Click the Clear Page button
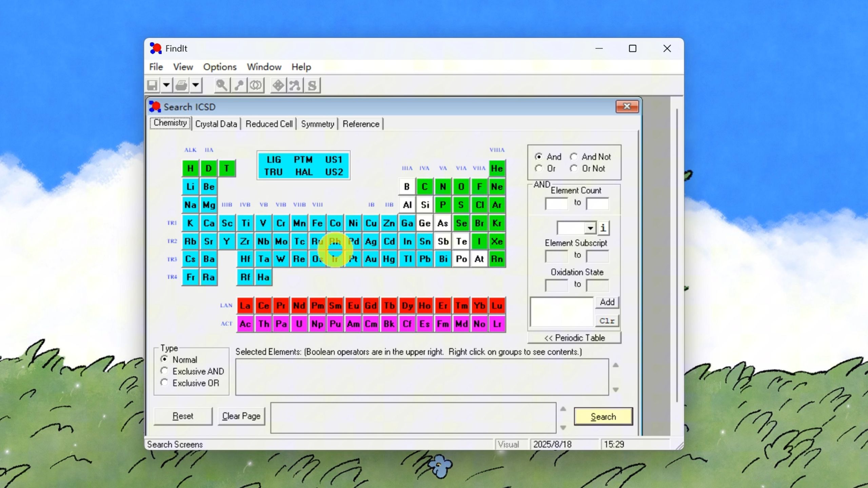Screen dimensions: 868x488 click(x=241, y=416)
